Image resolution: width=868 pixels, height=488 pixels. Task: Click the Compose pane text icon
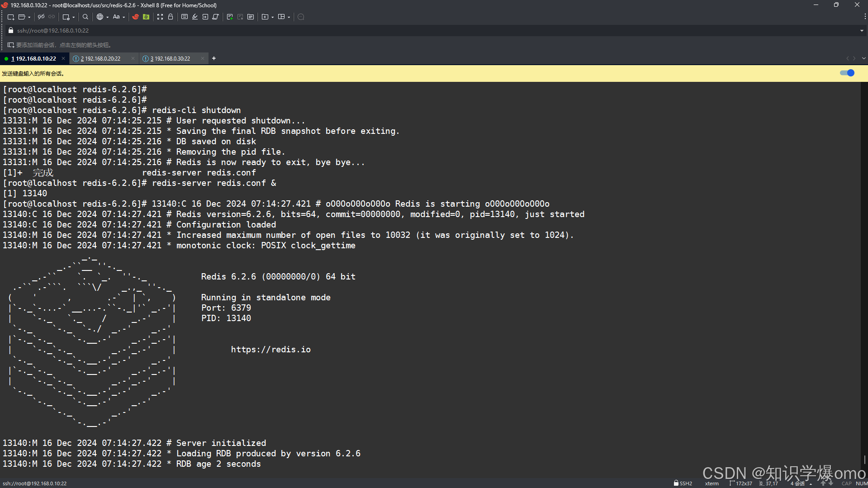tap(251, 17)
